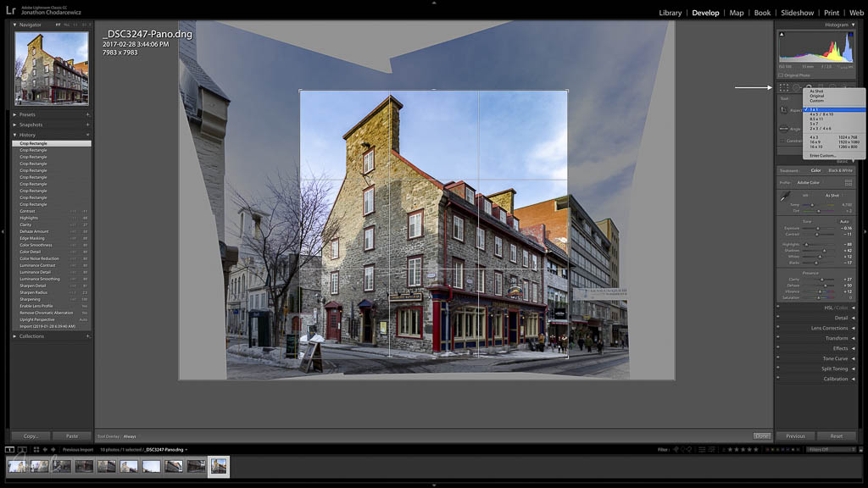Select Enter Custom aspect option
This screenshot has height=488, width=868.
coord(822,156)
